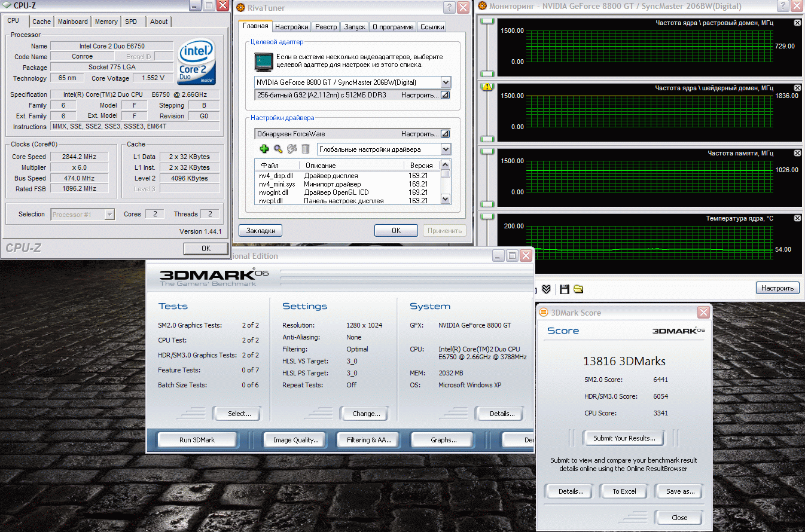Click the upper limit slider handle of the memory frequency graph
This screenshot has width=805, height=532.
pos(487,152)
